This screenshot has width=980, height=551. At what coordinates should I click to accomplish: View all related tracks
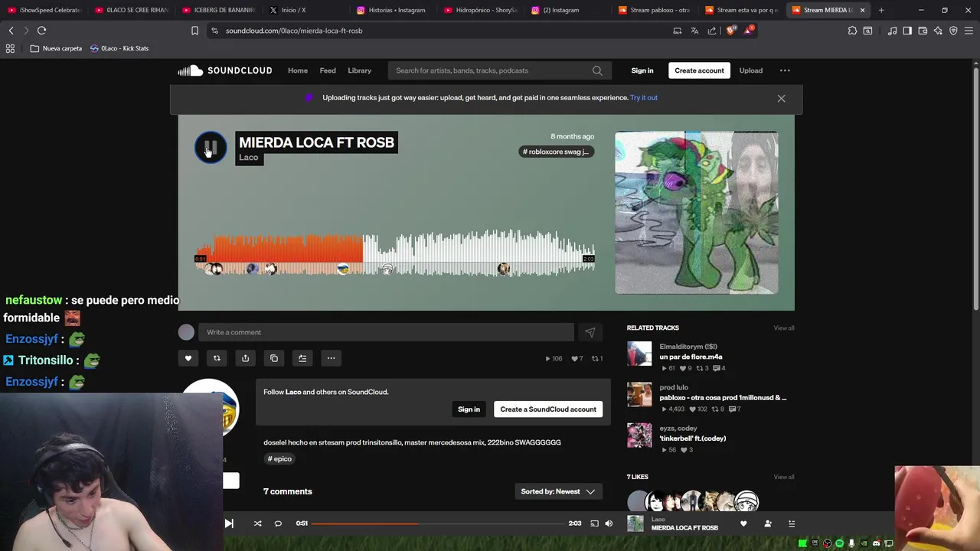coord(783,328)
